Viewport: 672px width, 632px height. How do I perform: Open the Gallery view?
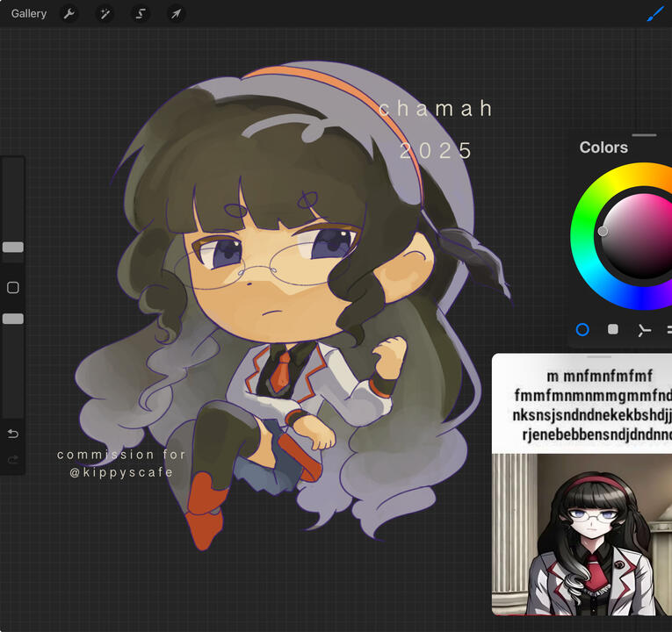pos(29,14)
